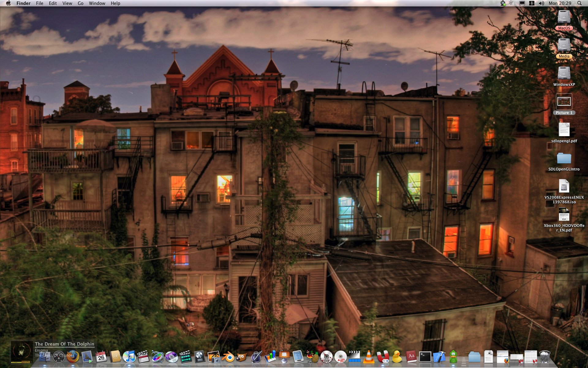Launch Keynote from the dock

click(284, 357)
